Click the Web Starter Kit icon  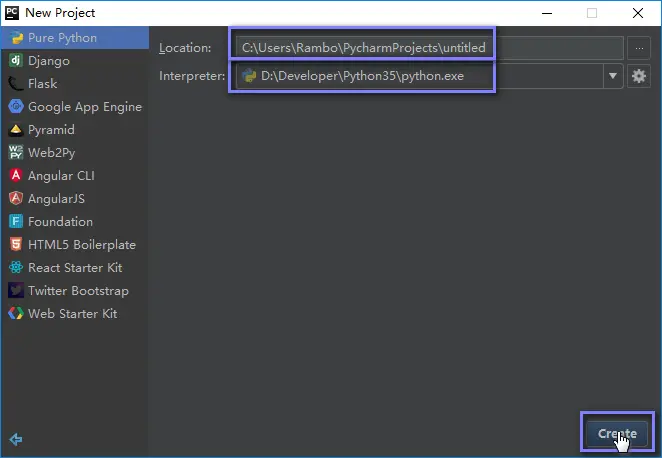click(16, 313)
